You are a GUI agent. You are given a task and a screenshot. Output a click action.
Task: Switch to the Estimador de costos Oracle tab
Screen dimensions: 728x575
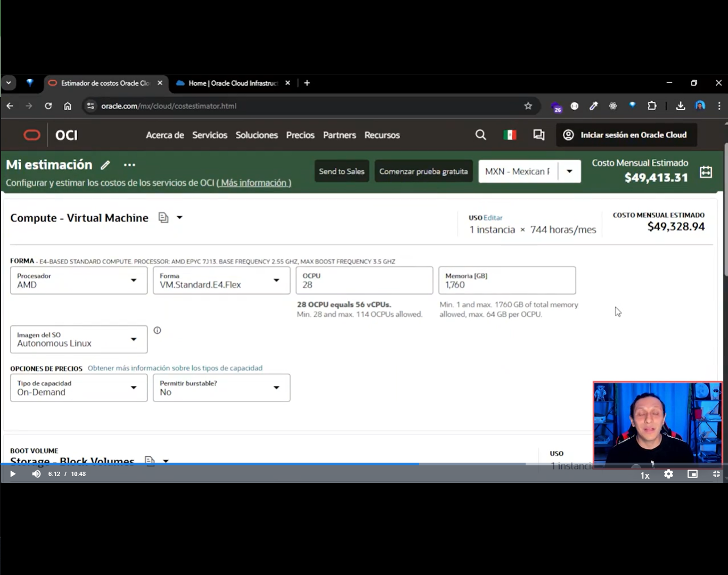click(105, 83)
